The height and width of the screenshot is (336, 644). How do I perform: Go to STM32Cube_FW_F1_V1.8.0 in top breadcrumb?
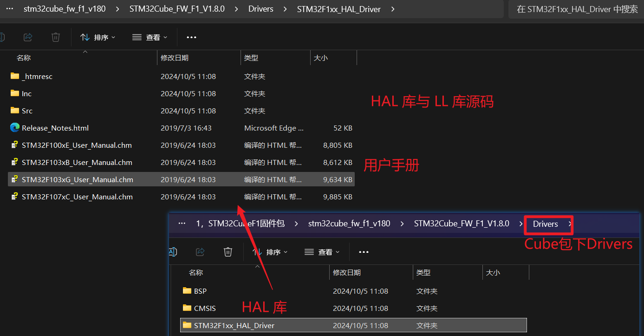[x=177, y=9]
